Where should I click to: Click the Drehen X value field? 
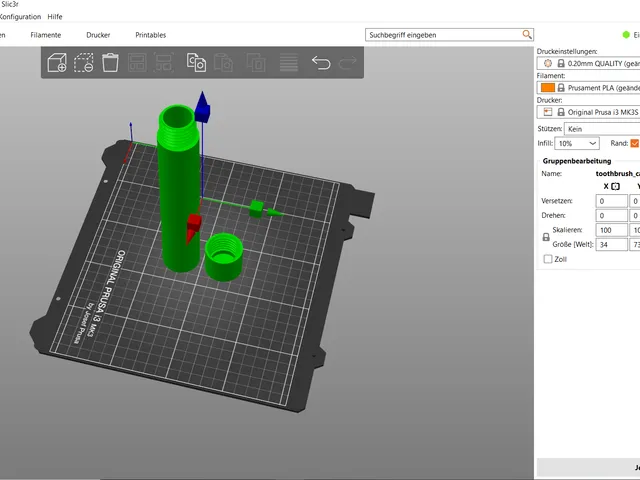click(x=611, y=216)
